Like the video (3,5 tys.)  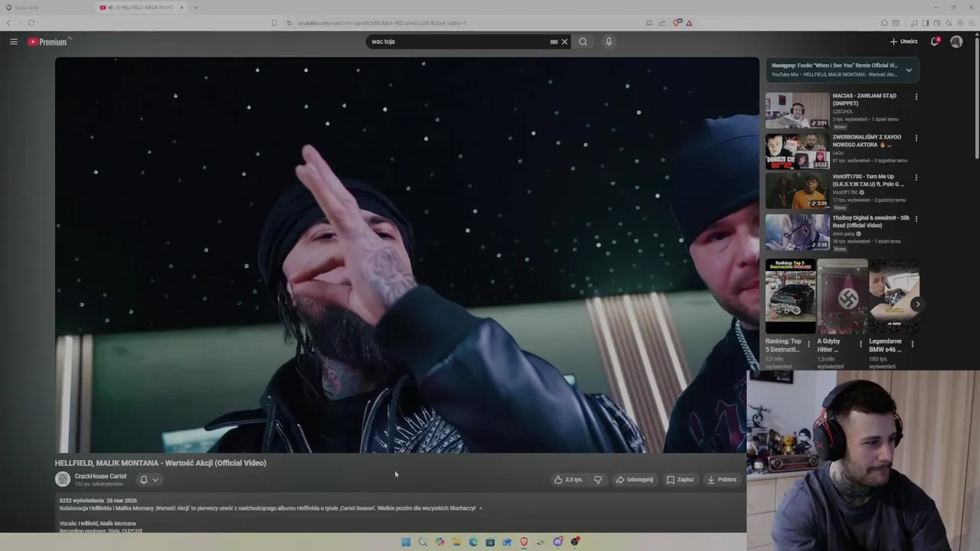(x=569, y=480)
